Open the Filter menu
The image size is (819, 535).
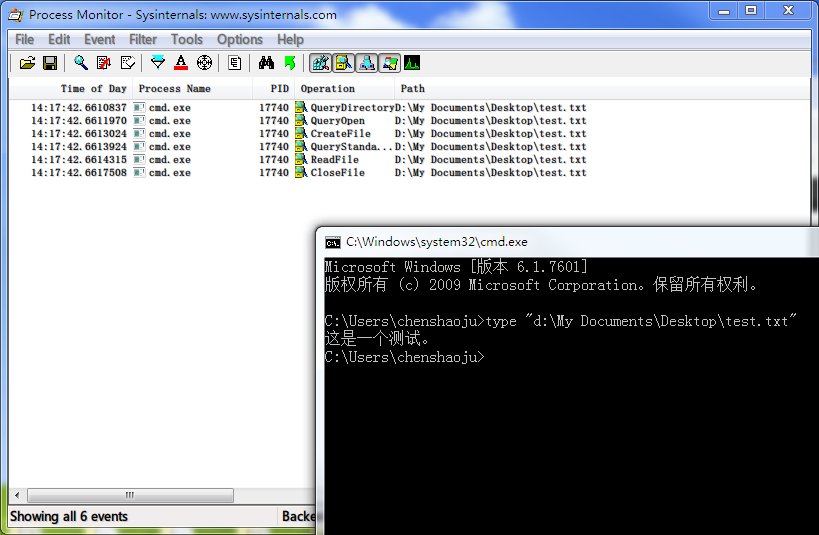coord(143,40)
